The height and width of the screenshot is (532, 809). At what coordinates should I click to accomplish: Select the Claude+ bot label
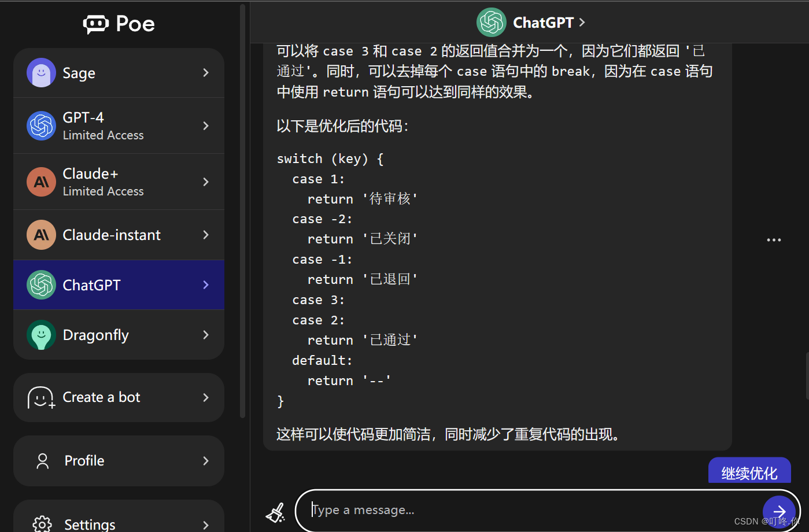click(90, 173)
